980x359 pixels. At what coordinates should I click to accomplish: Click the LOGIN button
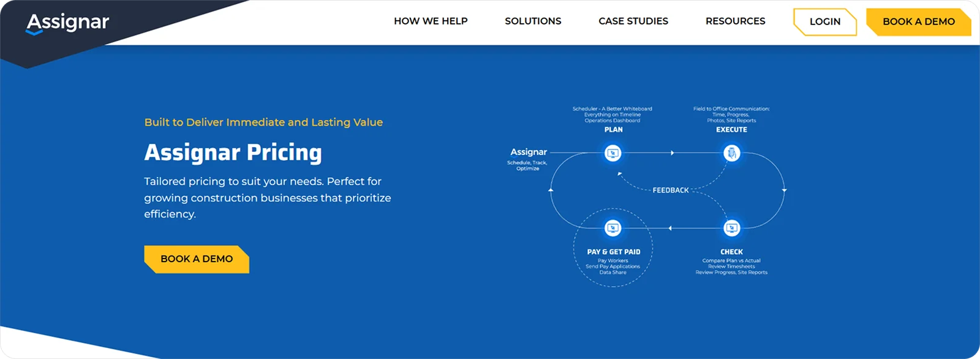[x=825, y=21]
